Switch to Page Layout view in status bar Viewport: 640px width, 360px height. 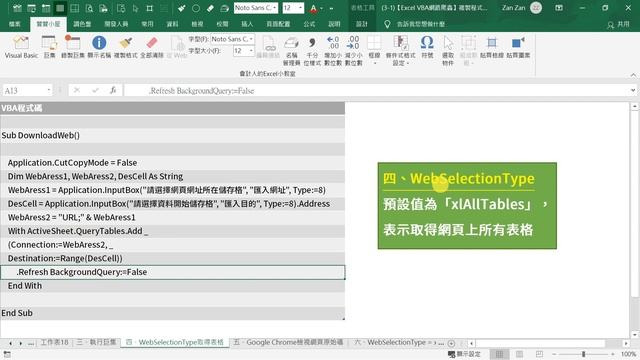pyautogui.click(x=519, y=354)
